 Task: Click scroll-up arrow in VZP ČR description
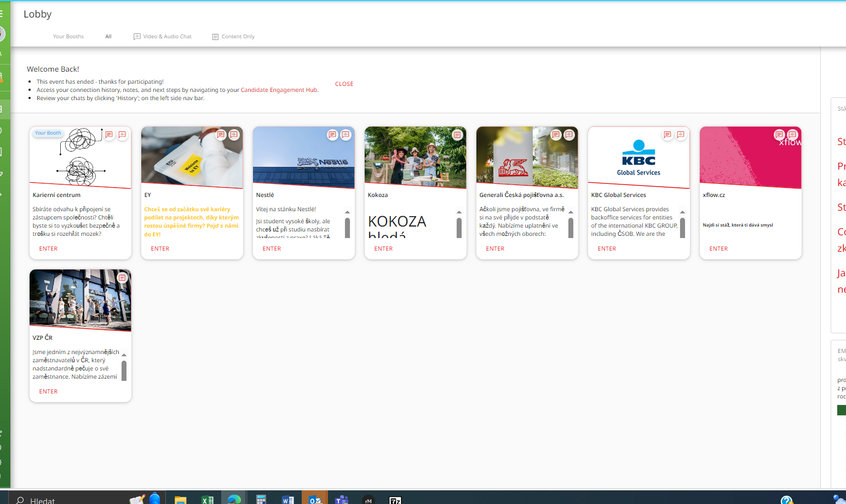pyautogui.click(x=124, y=355)
